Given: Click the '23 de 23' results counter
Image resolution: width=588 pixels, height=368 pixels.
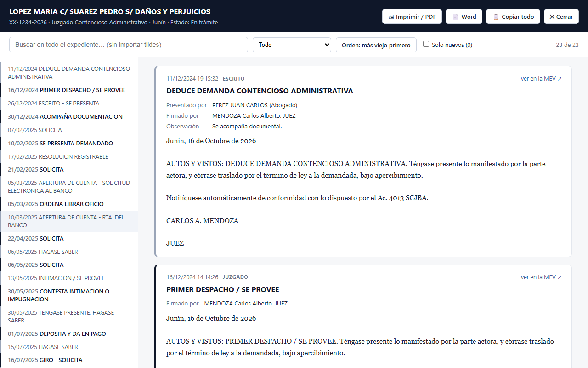Looking at the screenshot, I should (567, 45).
